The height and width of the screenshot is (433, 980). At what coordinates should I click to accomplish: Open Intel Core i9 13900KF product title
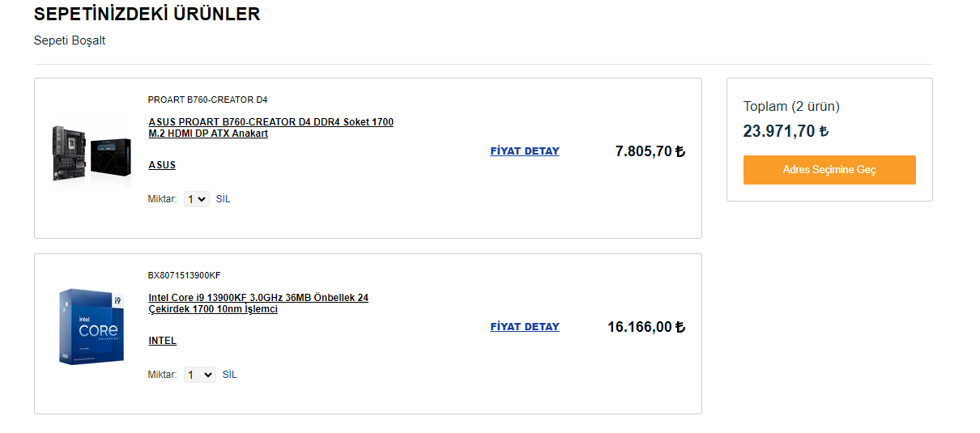[258, 304]
